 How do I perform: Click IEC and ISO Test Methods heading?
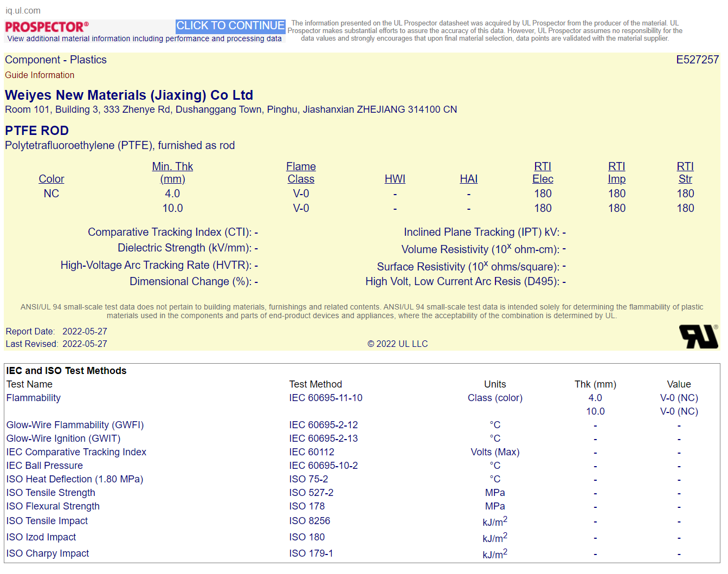coord(66,371)
